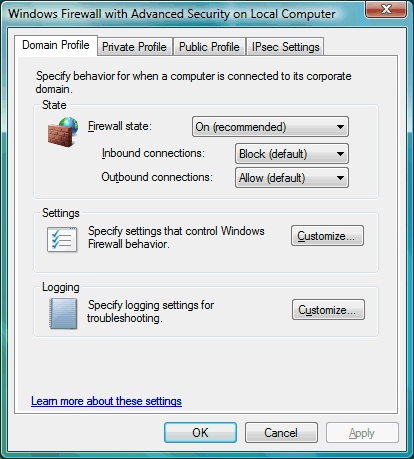Click the Firewall state label
Viewport: 414px width, 459px height.
tap(120, 126)
